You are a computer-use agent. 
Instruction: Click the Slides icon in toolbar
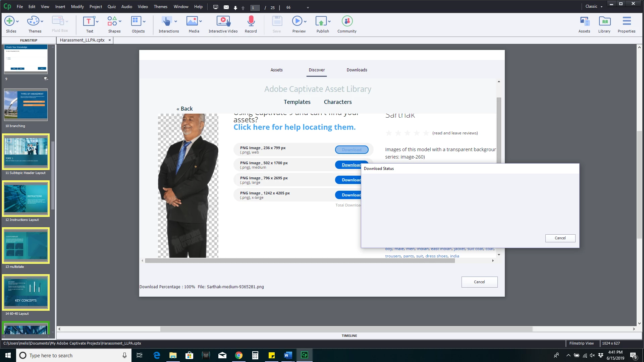point(9,21)
